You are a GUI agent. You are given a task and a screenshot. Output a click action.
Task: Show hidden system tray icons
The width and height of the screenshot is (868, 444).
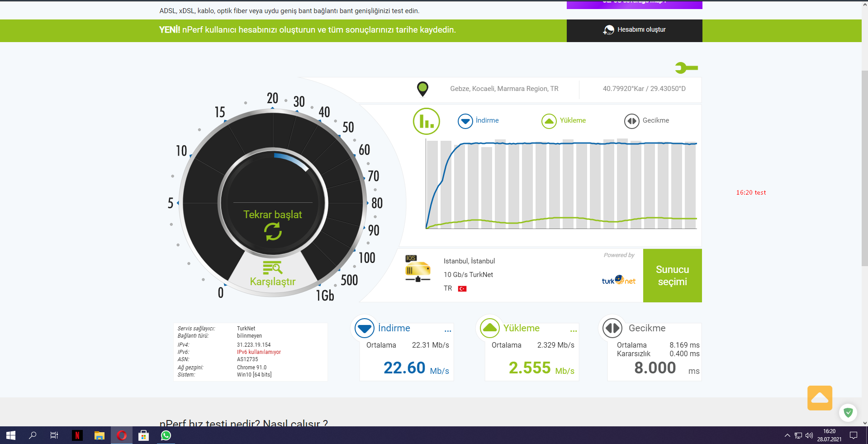click(787, 435)
